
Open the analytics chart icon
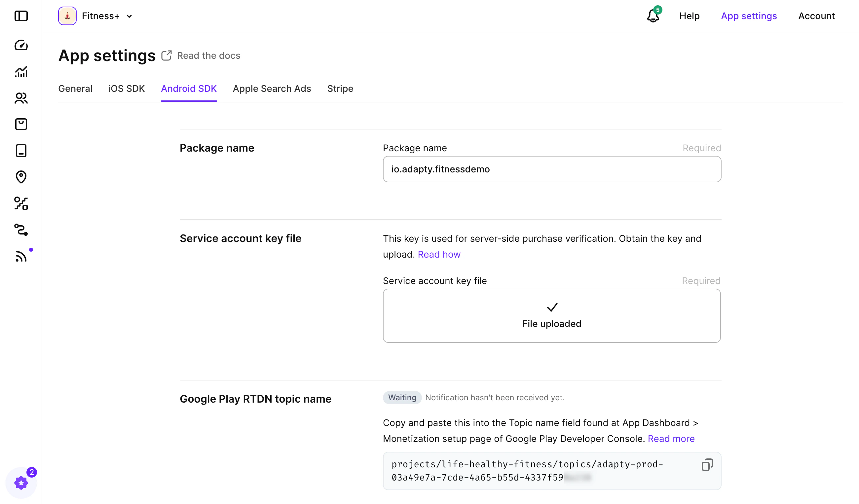coord(21,72)
